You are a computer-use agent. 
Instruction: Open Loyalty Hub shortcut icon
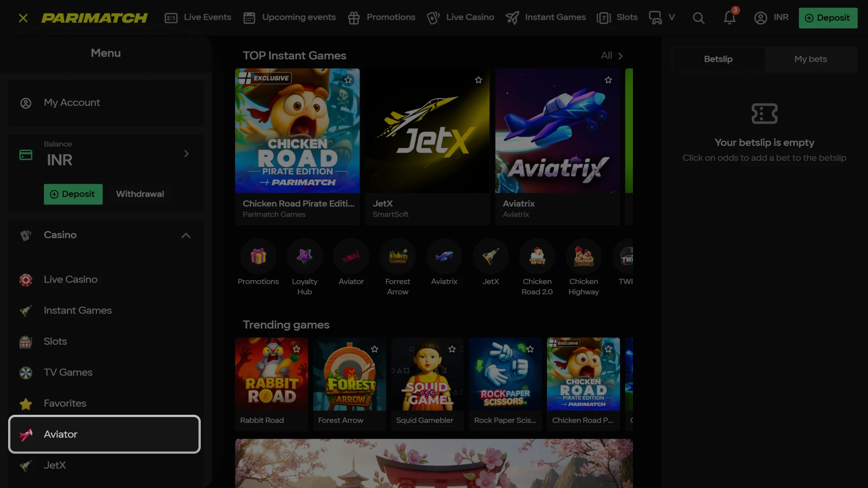305,256
